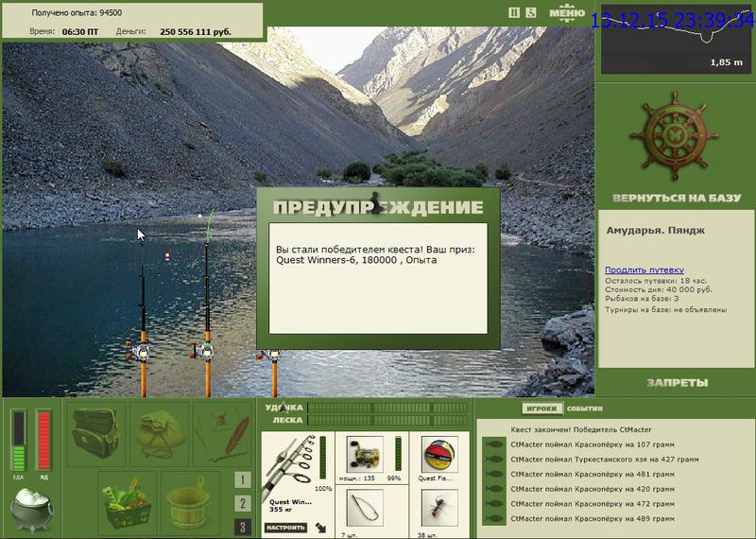The width and height of the screenshot is (756, 539).
Task: Open the ЗАПРЕТЫ section
Action: tap(677, 383)
